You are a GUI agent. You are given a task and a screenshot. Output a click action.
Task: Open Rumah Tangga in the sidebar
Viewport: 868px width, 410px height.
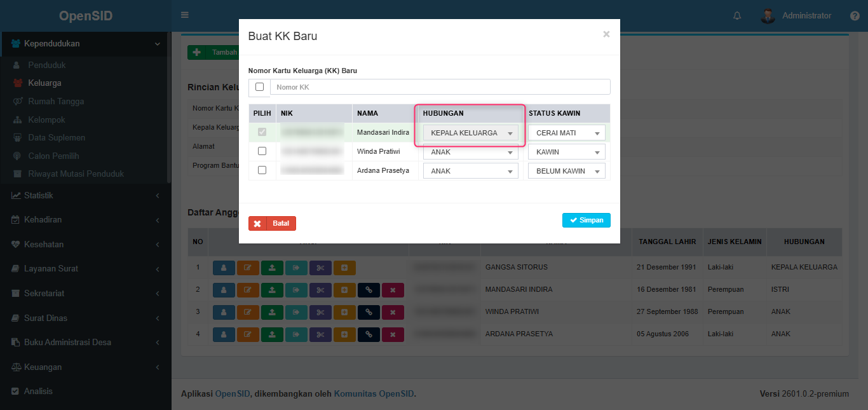point(56,102)
